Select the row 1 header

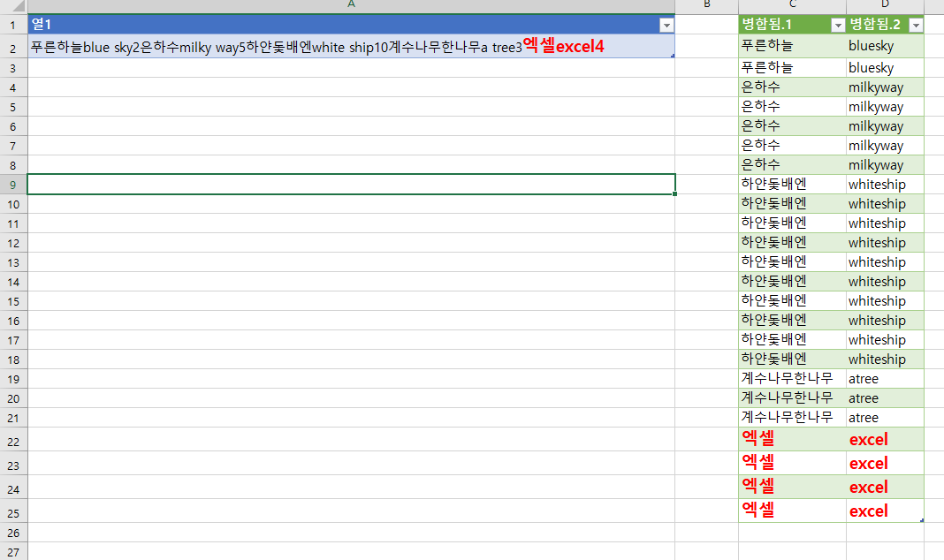pyautogui.click(x=13, y=25)
